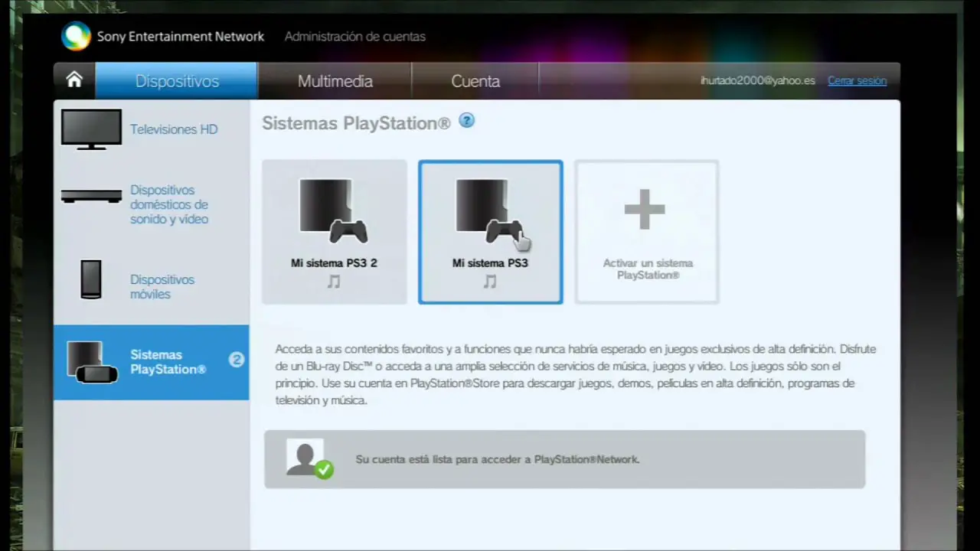The height and width of the screenshot is (551, 980).
Task: Click music note under Mi sistema PS3
Action: (x=490, y=282)
